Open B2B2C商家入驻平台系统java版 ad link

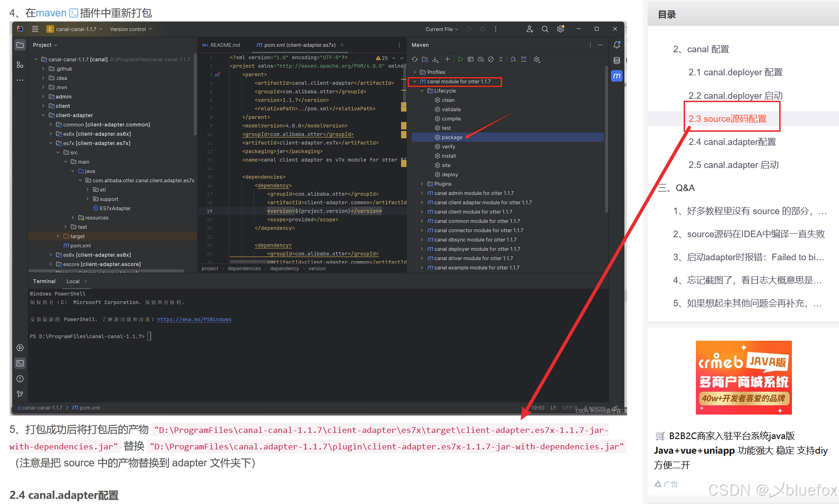click(732, 436)
